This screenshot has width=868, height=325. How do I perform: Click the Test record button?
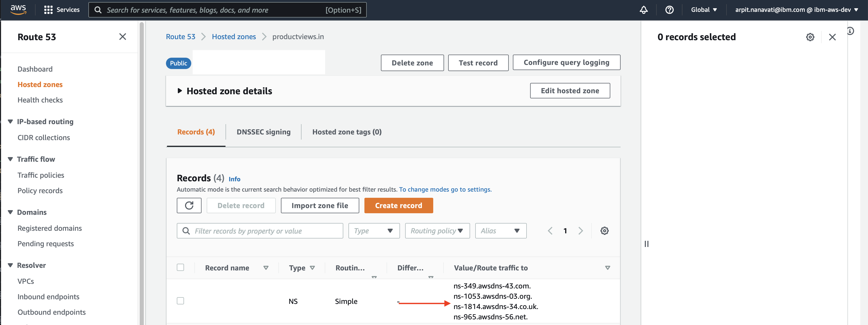click(x=478, y=63)
